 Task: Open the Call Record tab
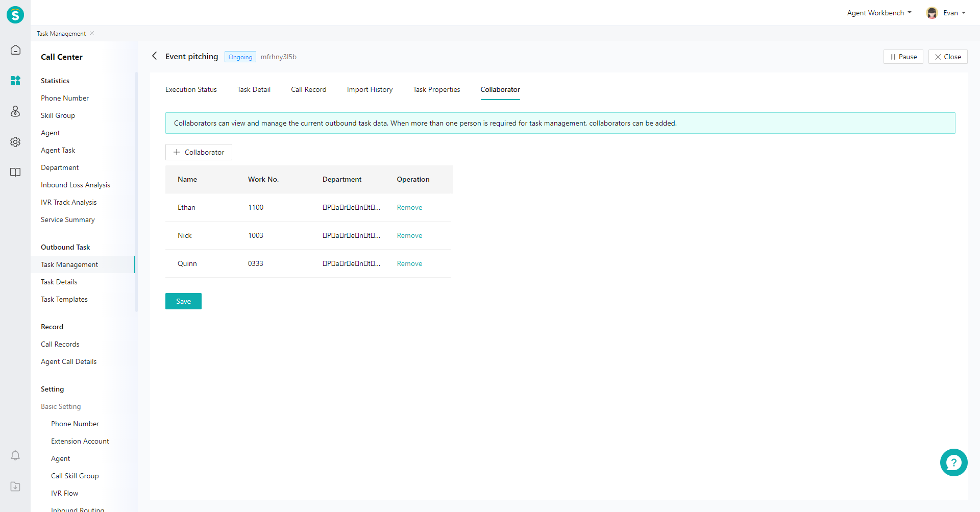pyautogui.click(x=308, y=89)
